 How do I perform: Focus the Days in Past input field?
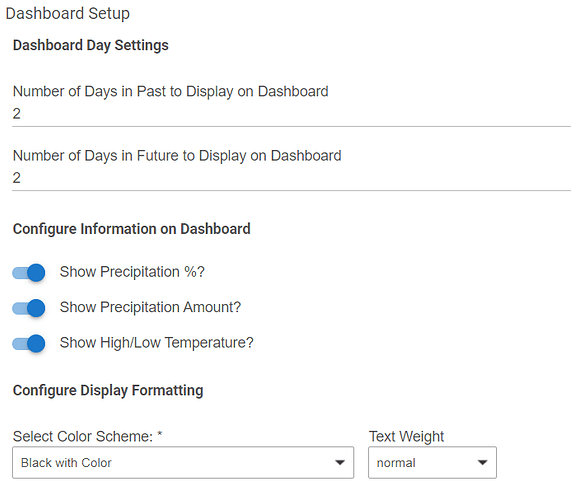click(x=291, y=114)
